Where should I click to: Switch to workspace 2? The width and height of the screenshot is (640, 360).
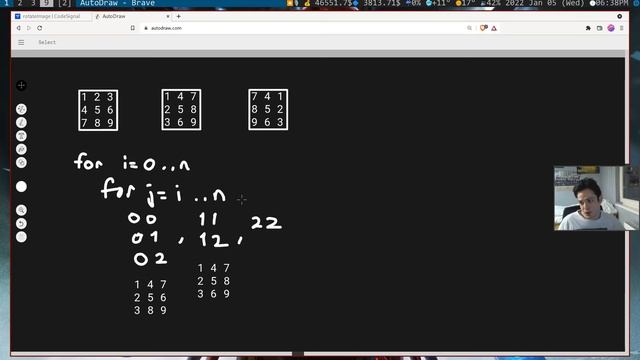tap(20, 3)
